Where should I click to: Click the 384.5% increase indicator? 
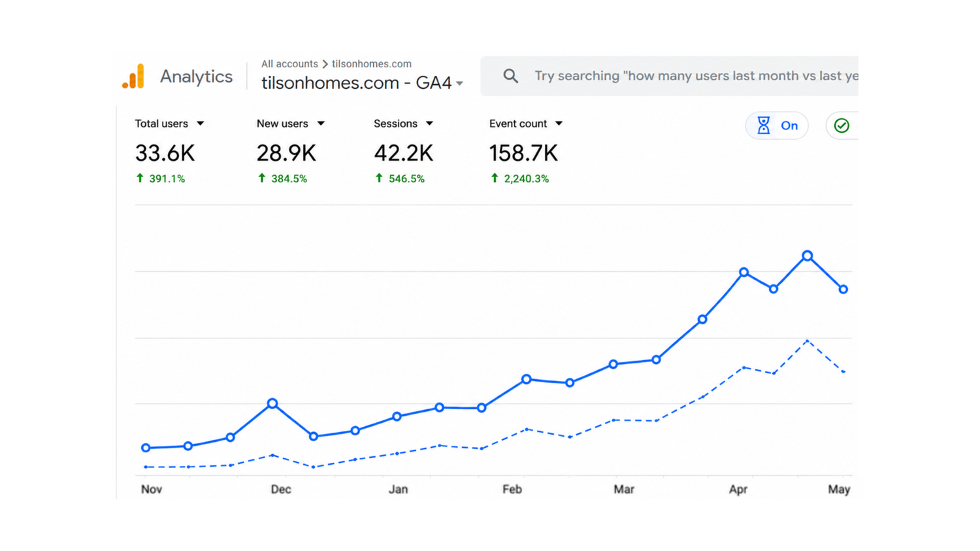click(x=282, y=178)
